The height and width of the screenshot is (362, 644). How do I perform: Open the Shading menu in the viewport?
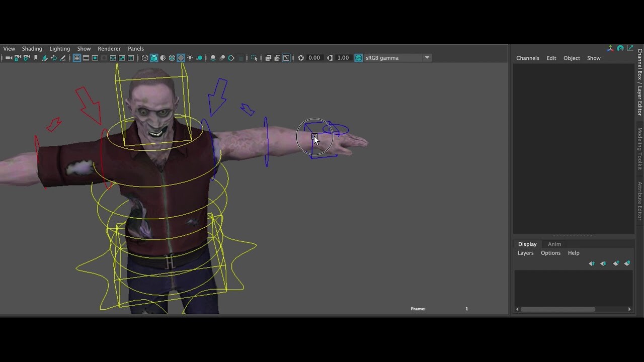click(x=32, y=48)
